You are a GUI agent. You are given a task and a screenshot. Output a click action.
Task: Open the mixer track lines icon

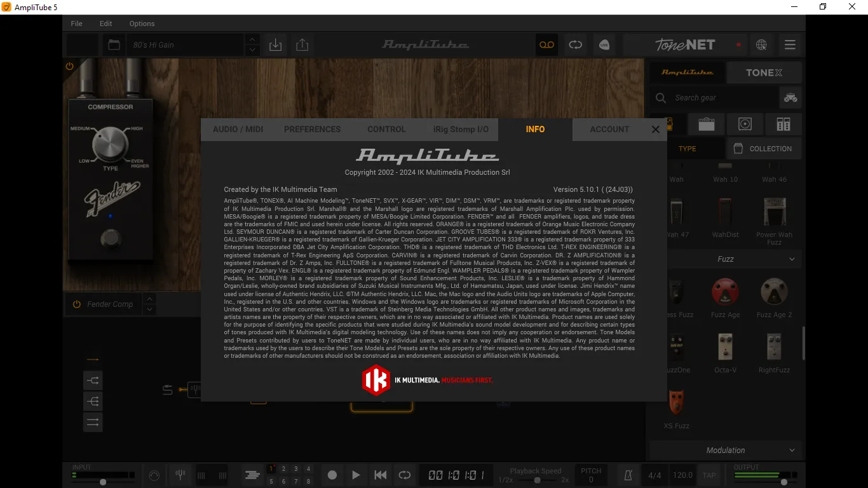252,475
